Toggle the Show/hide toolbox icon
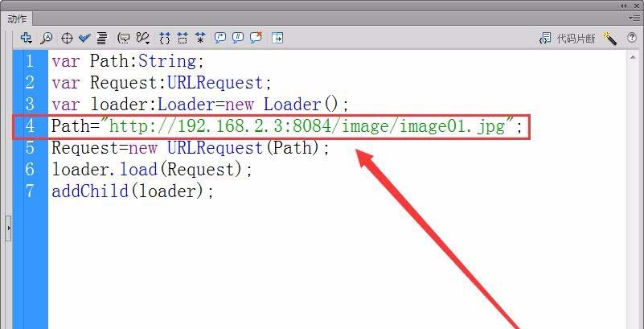 coord(277,38)
